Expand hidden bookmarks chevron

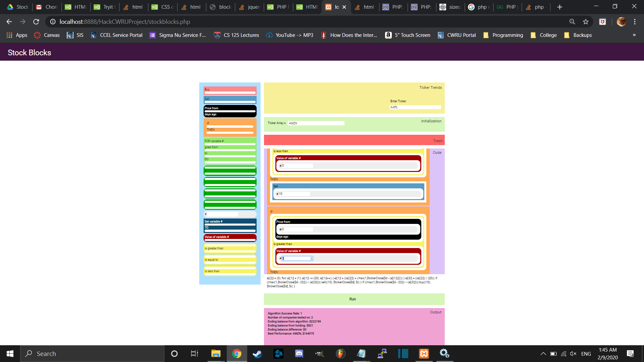(634, 35)
